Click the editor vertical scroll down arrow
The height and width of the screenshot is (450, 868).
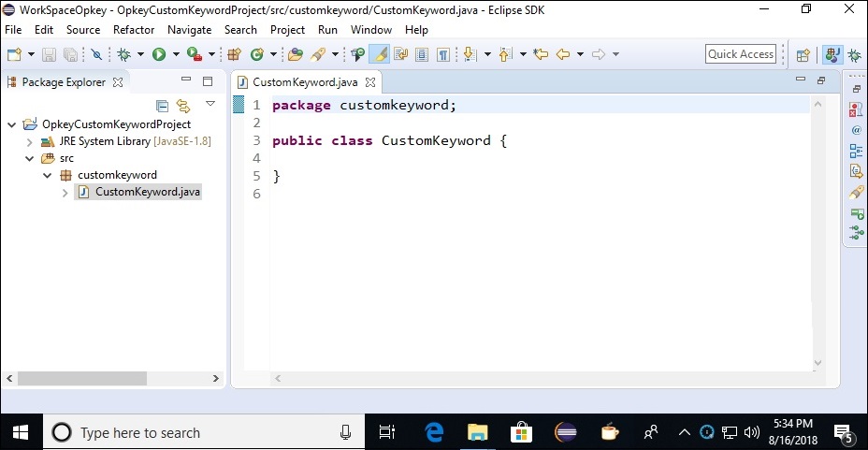(x=817, y=363)
